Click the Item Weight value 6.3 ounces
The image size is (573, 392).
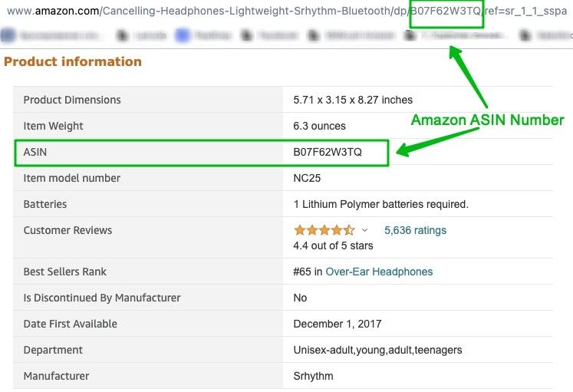[x=319, y=126]
